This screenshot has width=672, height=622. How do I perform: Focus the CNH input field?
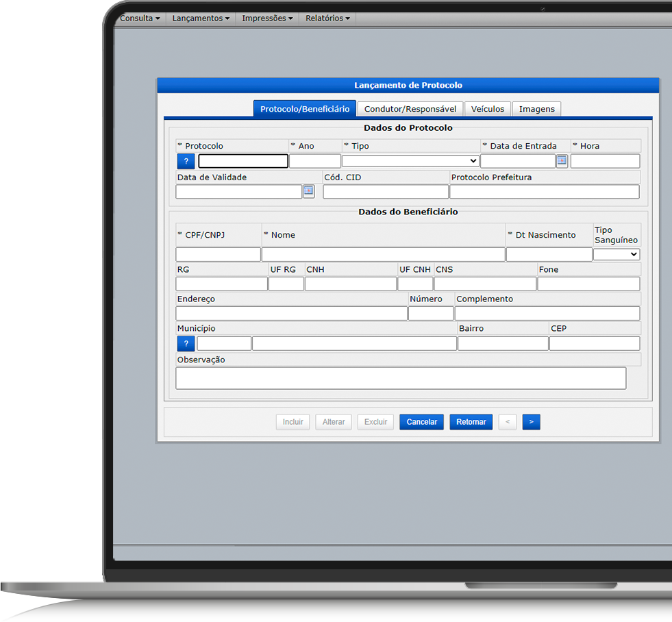[x=351, y=284]
